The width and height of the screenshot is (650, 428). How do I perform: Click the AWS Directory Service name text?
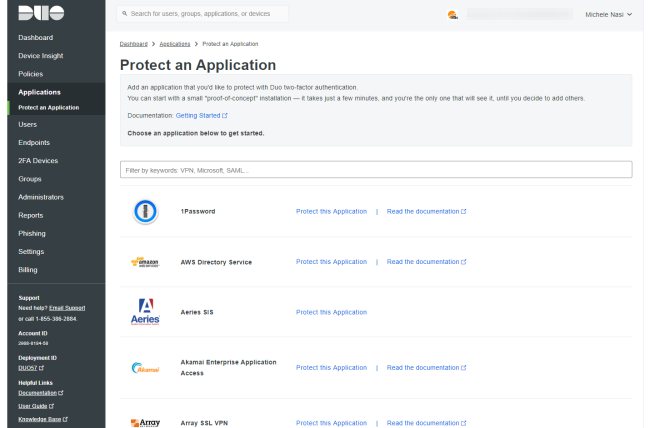[x=216, y=262]
